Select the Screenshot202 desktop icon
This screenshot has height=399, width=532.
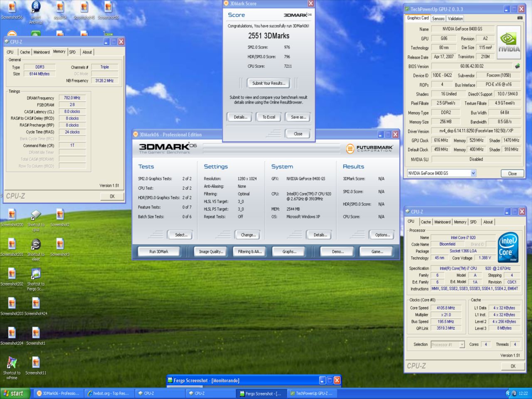[x=12, y=277]
